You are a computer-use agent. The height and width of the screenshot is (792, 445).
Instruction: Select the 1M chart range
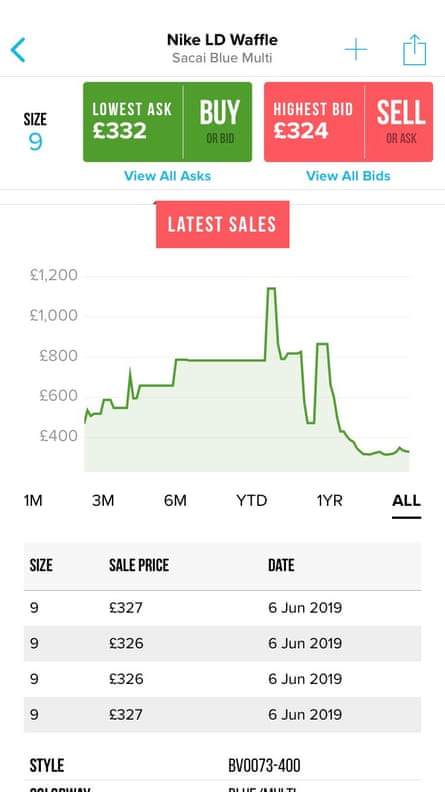tap(33, 501)
